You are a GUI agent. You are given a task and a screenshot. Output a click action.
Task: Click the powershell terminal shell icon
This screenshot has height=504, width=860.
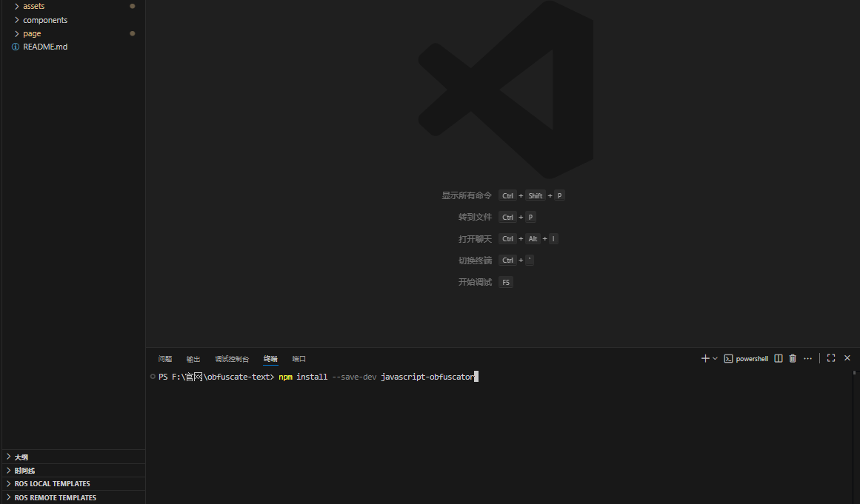tap(728, 358)
